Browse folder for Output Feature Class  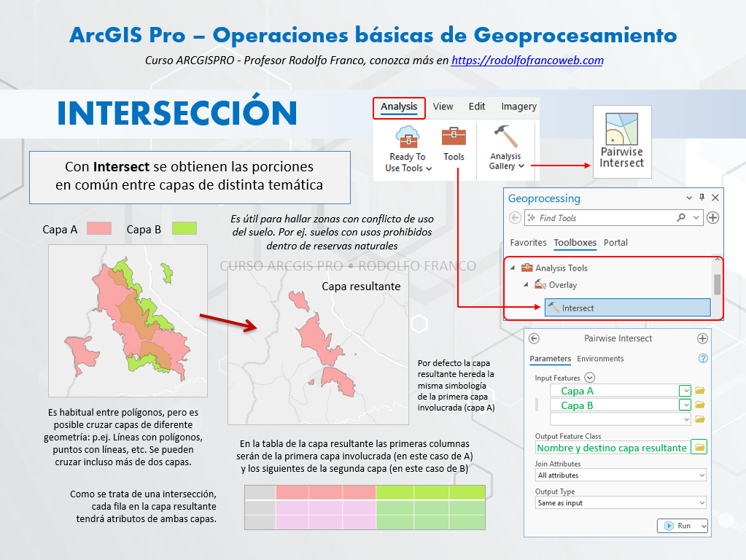tap(700, 447)
